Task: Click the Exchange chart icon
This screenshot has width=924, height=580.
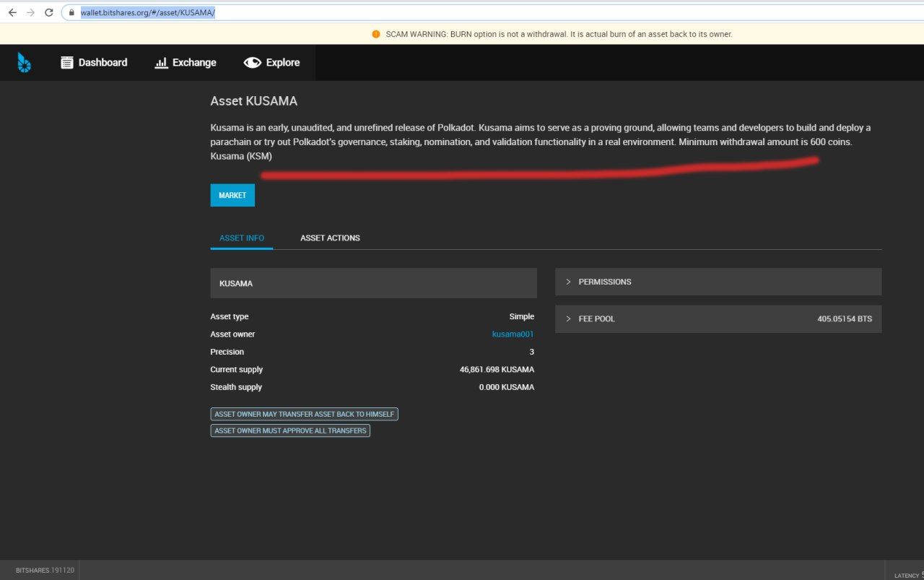Action: click(161, 63)
